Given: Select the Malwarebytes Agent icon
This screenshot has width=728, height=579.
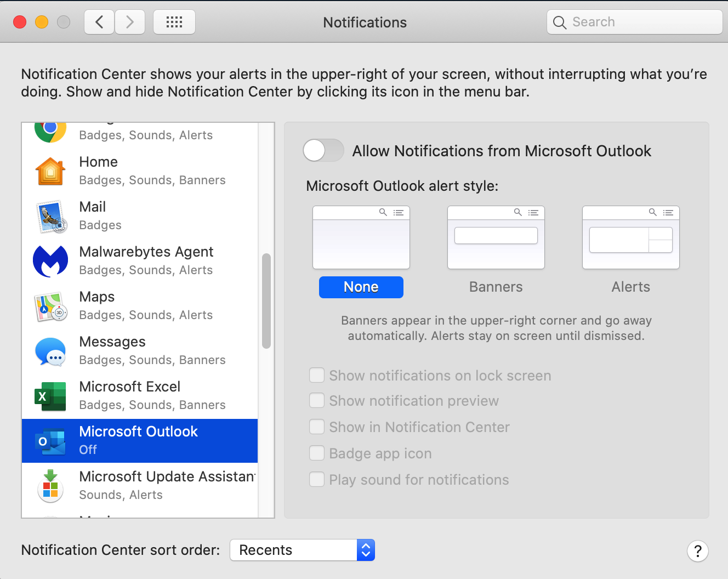Looking at the screenshot, I should tap(50, 261).
